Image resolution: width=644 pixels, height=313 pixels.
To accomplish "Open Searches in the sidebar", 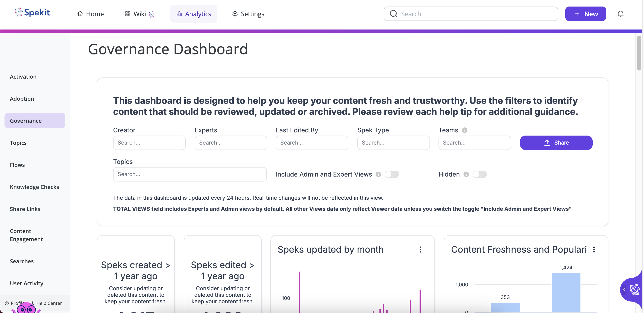I will [x=21, y=261].
